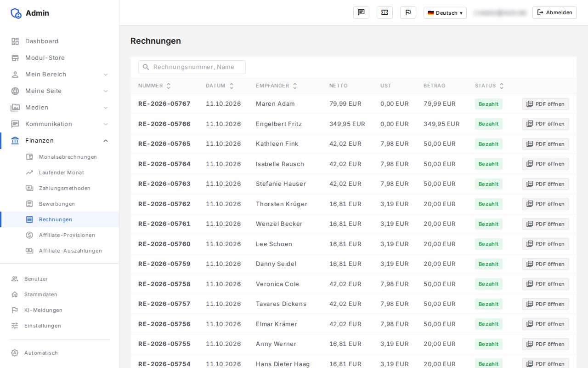This screenshot has height=368, width=588.
Task: Open the flag reports icon in header
Action: coord(408,13)
